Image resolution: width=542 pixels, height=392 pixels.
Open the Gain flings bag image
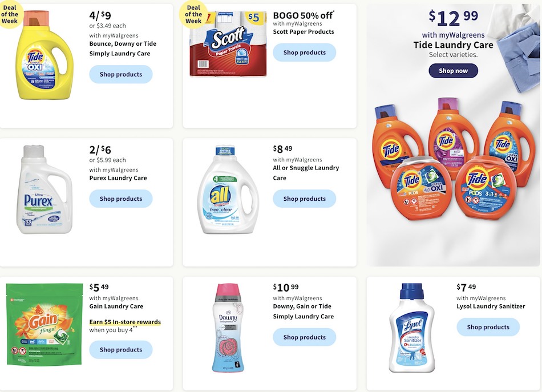point(45,324)
